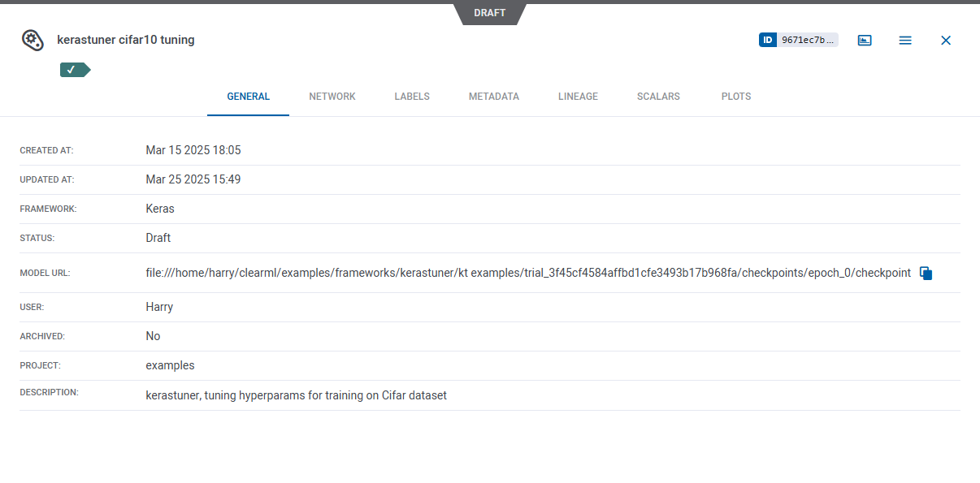Copy the model ID 9671ec7b badge
Screen dimensions: 980x483
click(798, 40)
